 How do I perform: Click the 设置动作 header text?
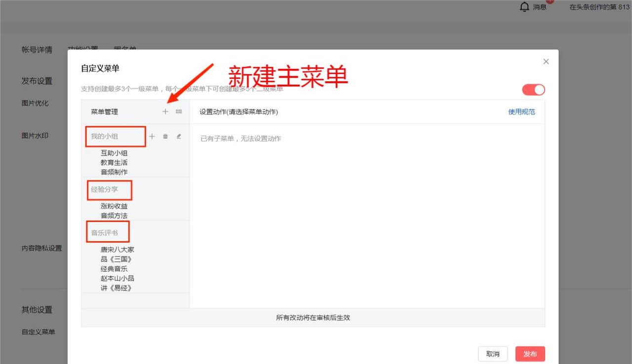click(x=238, y=112)
